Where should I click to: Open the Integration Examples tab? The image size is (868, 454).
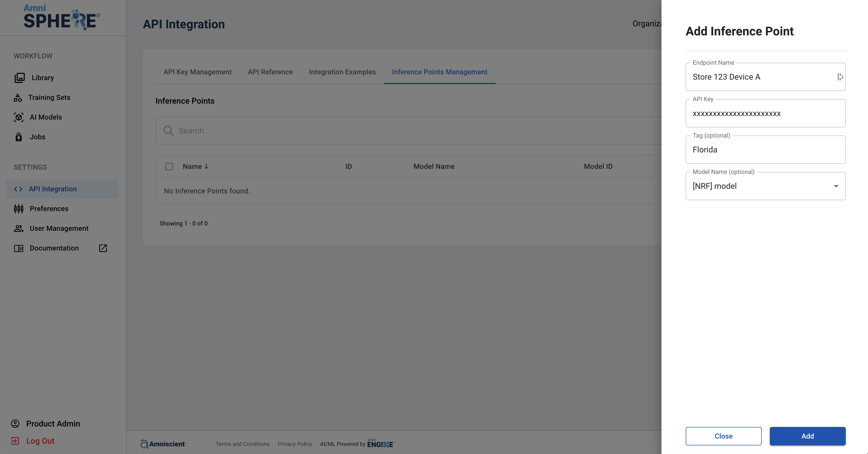click(342, 72)
